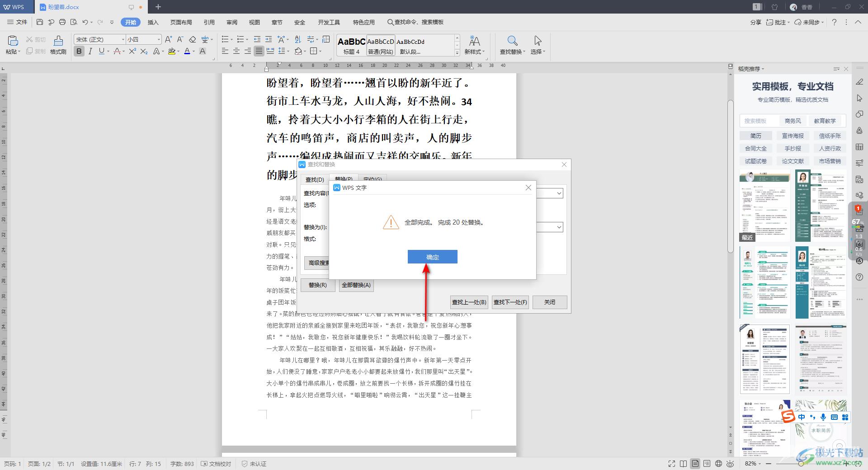Viewport: 868px width, 470px height.
Task: Click the 简历 template category link
Action: [x=756, y=136]
